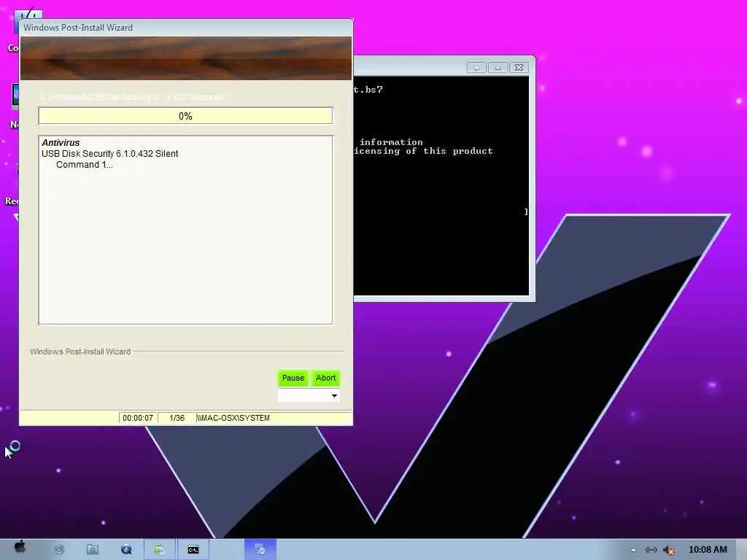Open the 10:08 AM clock

click(708, 550)
